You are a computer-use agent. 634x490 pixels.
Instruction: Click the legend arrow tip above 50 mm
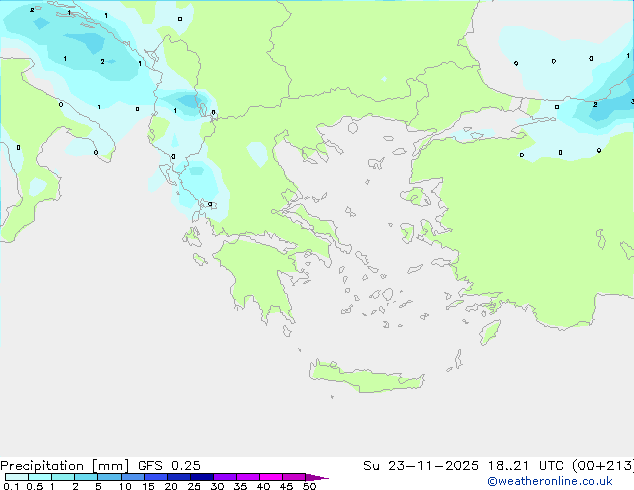coord(317,477)
